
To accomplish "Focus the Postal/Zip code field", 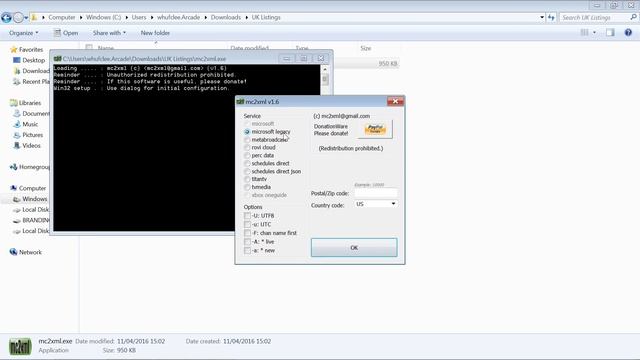I will (x=376, y=193).
